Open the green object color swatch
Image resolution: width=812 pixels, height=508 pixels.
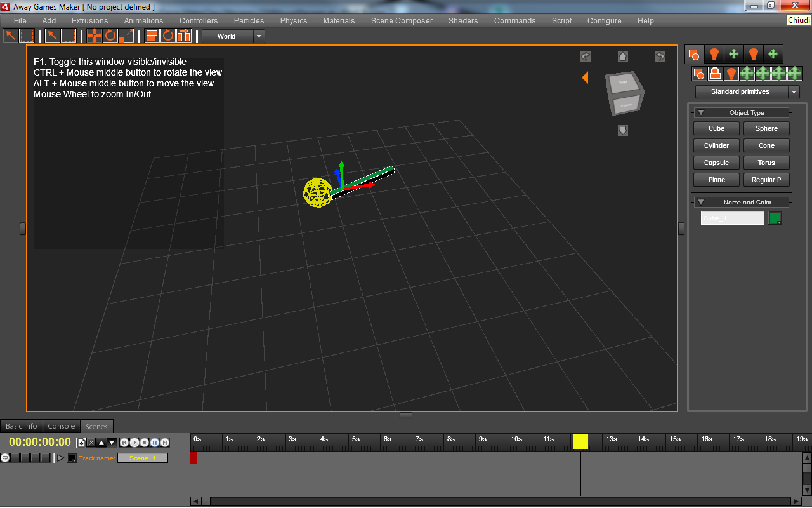[775, 218]
